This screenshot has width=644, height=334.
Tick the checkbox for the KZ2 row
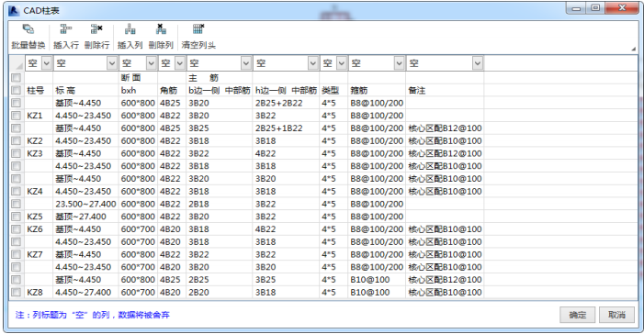[16, 141]
